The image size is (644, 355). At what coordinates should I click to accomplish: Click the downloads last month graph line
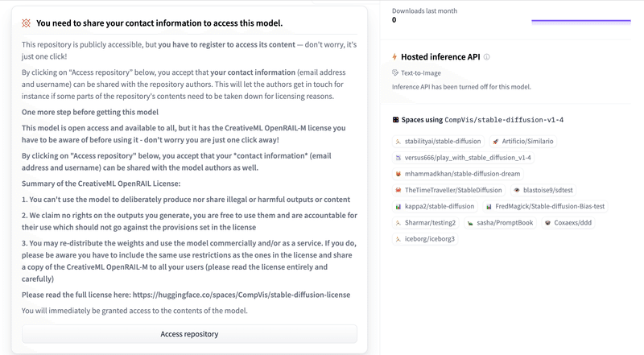(x=581, y=21)
